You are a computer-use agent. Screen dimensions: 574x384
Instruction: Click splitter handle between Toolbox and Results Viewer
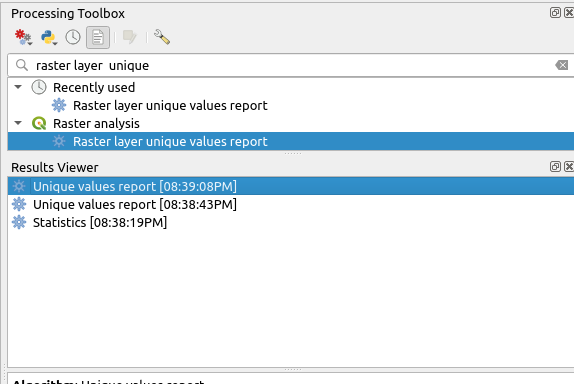tap(292, 153)
